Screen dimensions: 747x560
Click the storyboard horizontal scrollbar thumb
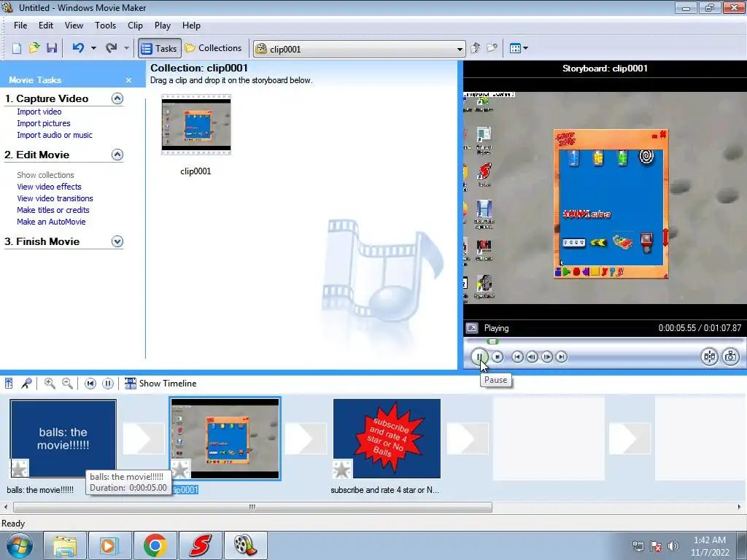pos(252,507)
